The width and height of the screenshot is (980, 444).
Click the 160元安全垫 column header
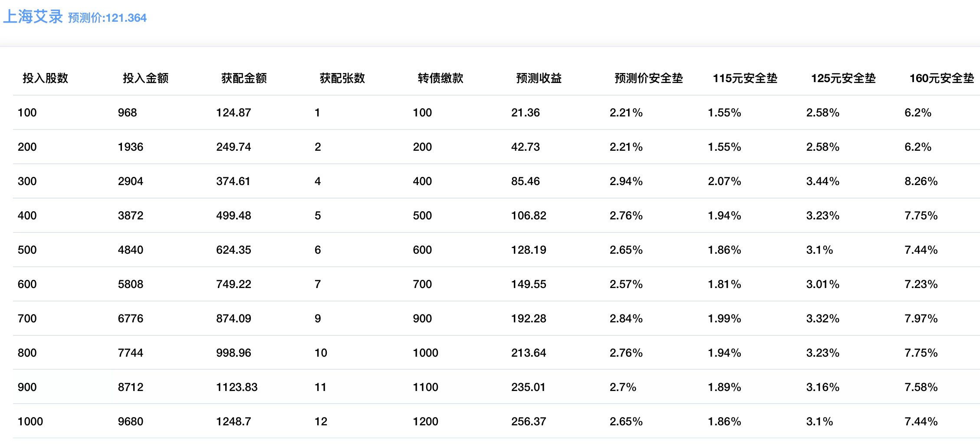tap(941, 78)
